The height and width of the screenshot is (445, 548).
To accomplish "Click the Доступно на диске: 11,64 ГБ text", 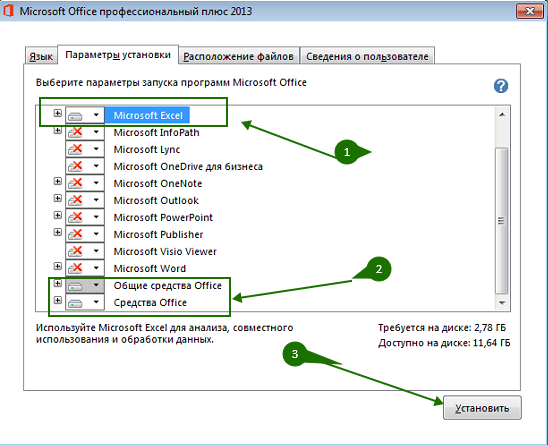I will pyautogui.click(x=444, y=343).
